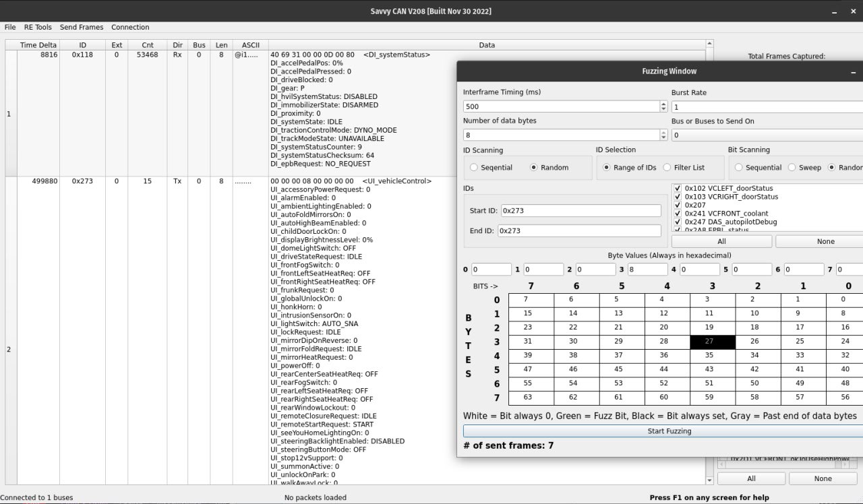Toggle the 0x102 VCLEFT_doorStatus checkbox
The width and height of the screenshot is (863, 504).
coord(678,189)
